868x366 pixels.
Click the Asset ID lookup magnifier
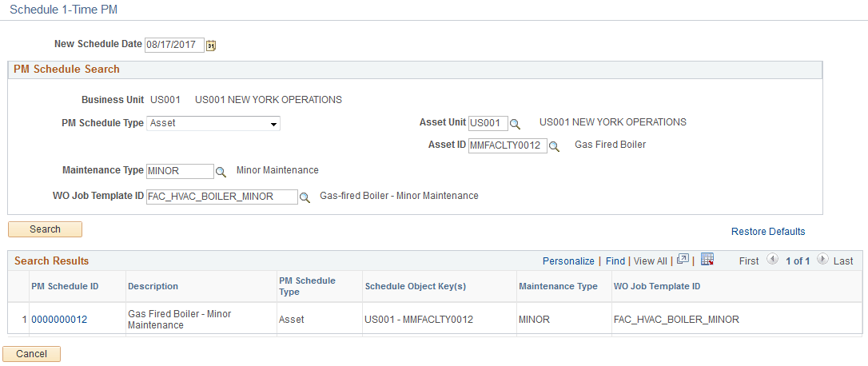(x=554, y=146)
